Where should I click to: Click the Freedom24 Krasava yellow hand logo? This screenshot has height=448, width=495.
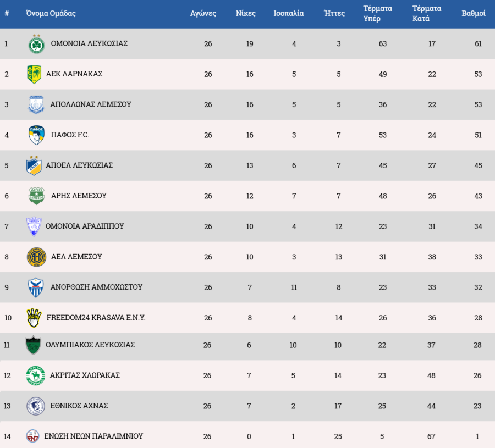pos(34,318)
